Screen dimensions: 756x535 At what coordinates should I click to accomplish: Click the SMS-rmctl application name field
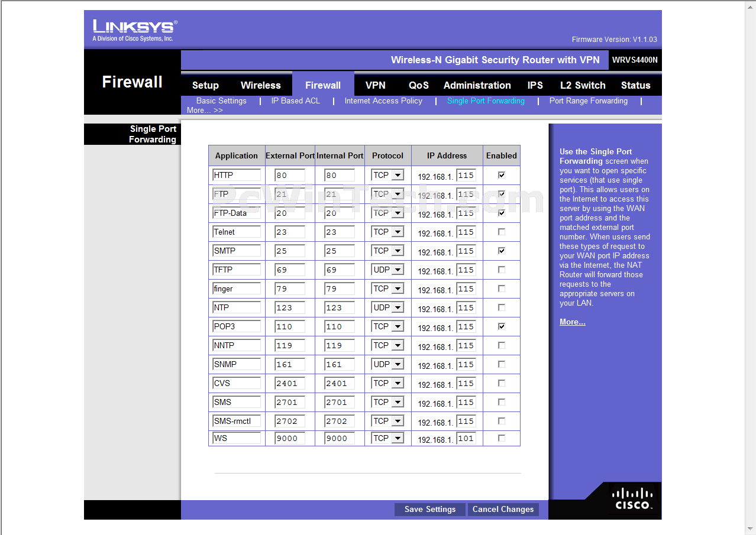(x=237, y=421)
